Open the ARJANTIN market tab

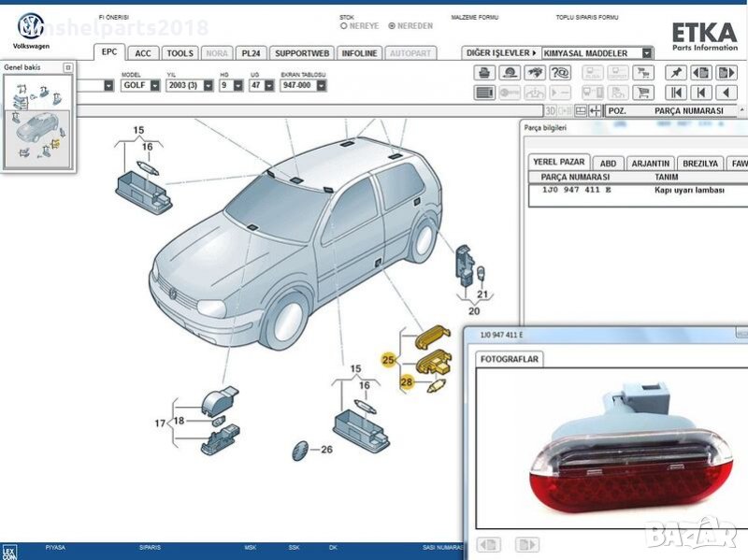(650, 163)
